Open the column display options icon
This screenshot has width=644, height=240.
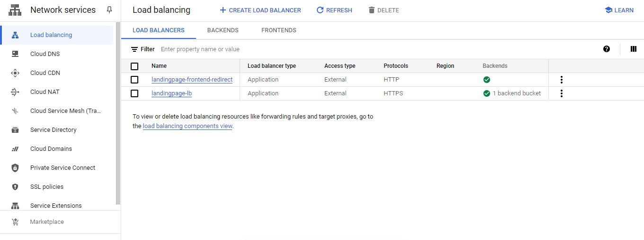coord(634,49)
